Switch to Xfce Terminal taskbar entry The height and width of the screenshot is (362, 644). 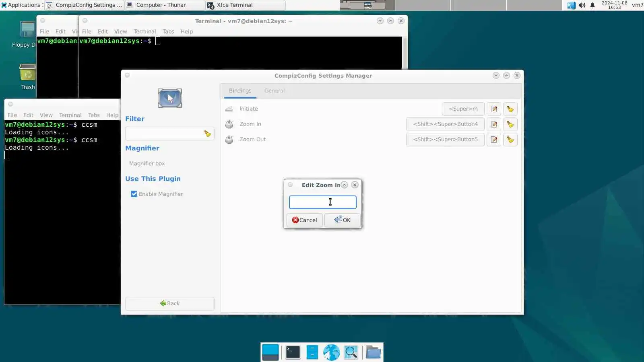pyautogui.click(x=245, y=5)
